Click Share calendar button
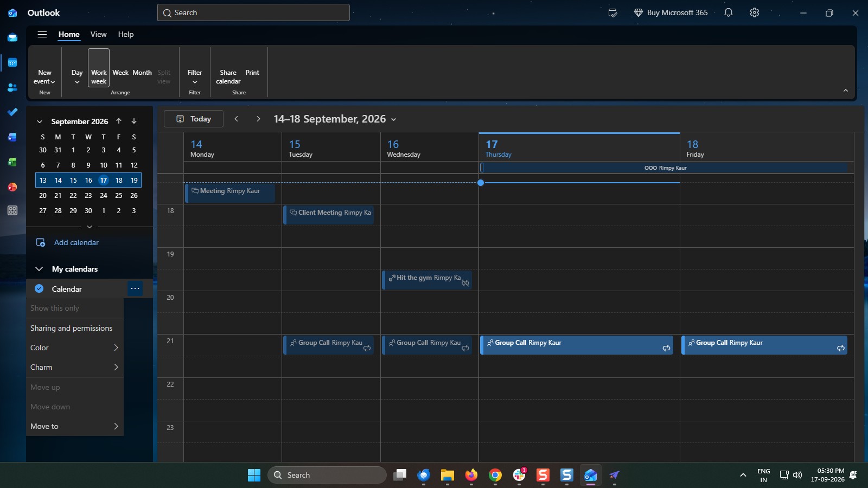Image resolution: width=868 pixels, height=488 pixels. (x=228, y=77)
